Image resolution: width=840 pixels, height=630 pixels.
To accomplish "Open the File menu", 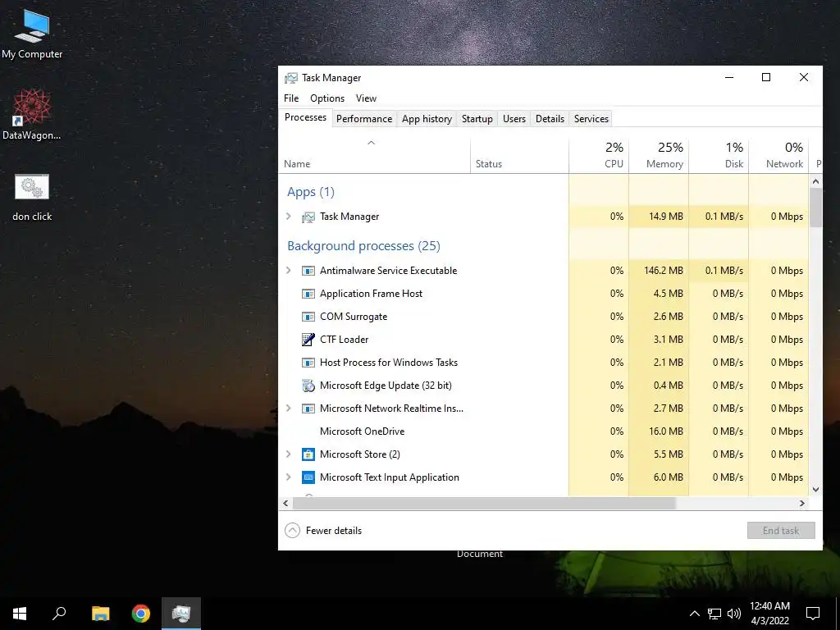I will click(x=291, y=98).
